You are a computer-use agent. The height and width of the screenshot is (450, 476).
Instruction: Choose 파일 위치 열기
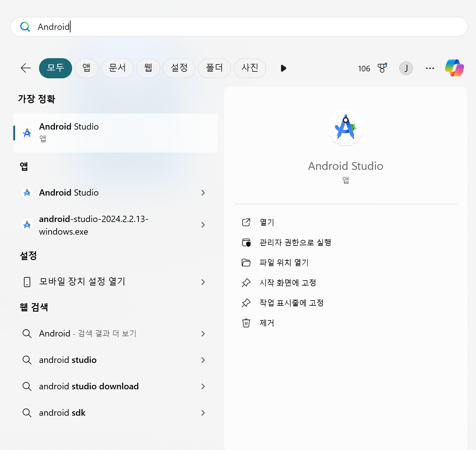click(x=284, y=263)
